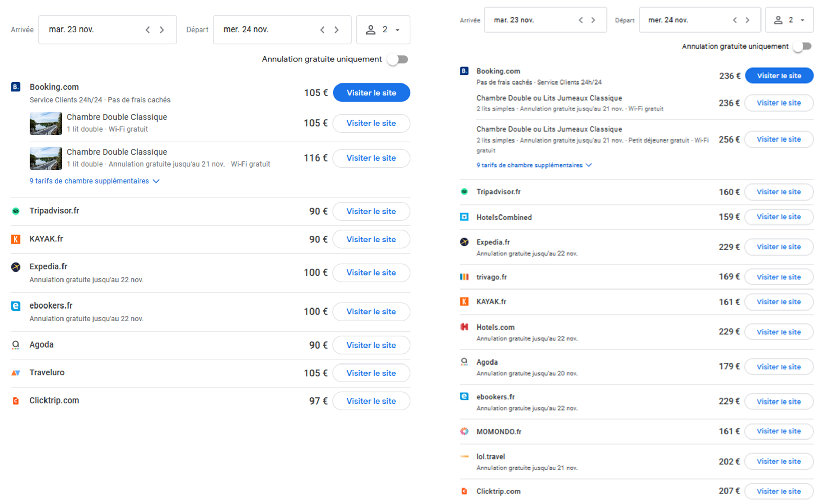Click the Expedia plane icon on the 229 € row

pos(464,242)
